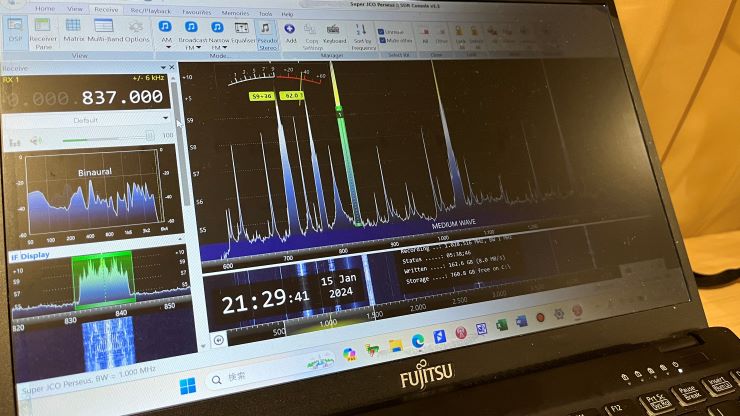Open the Tools tab
This screenshot has width=740, height=416.
pos(265,14)
